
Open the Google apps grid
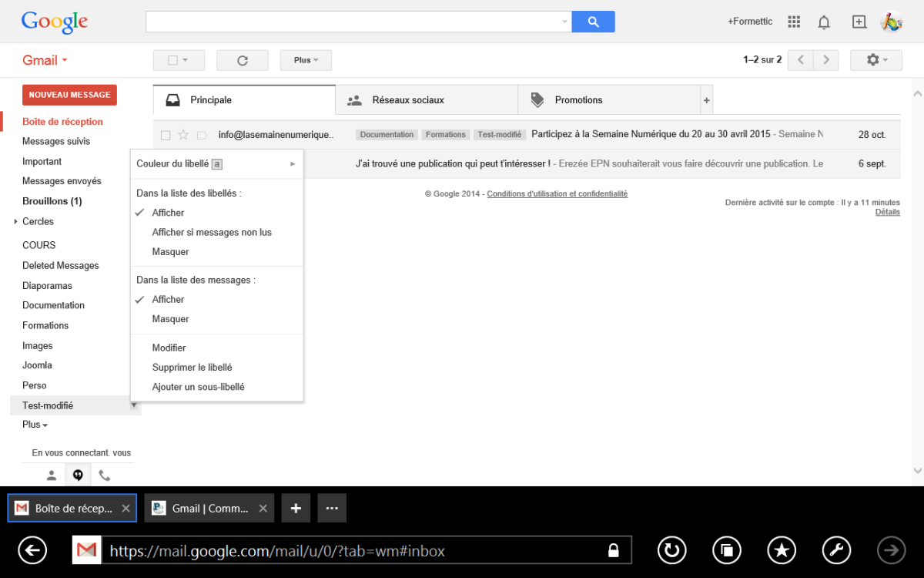[x=795, y=22]
